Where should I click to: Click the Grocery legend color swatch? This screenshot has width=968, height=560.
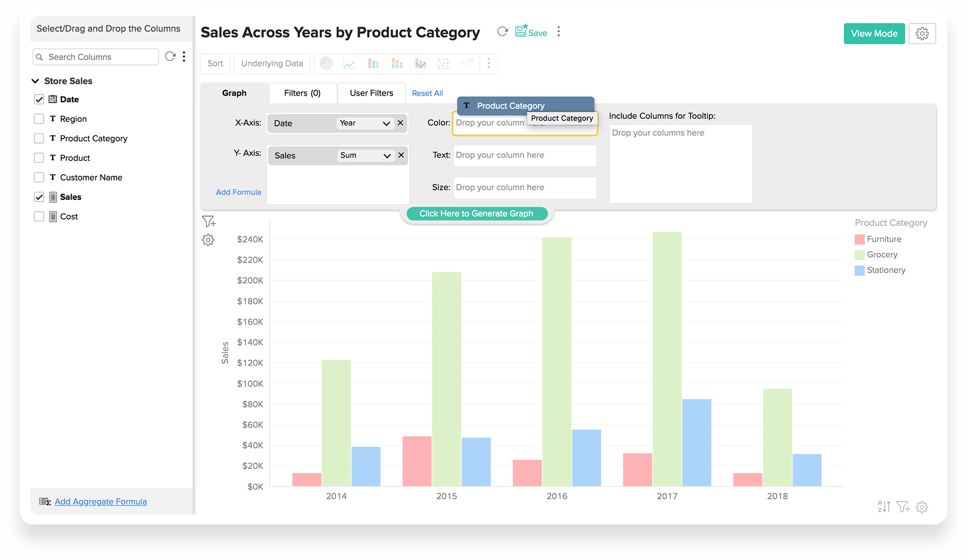859,255
